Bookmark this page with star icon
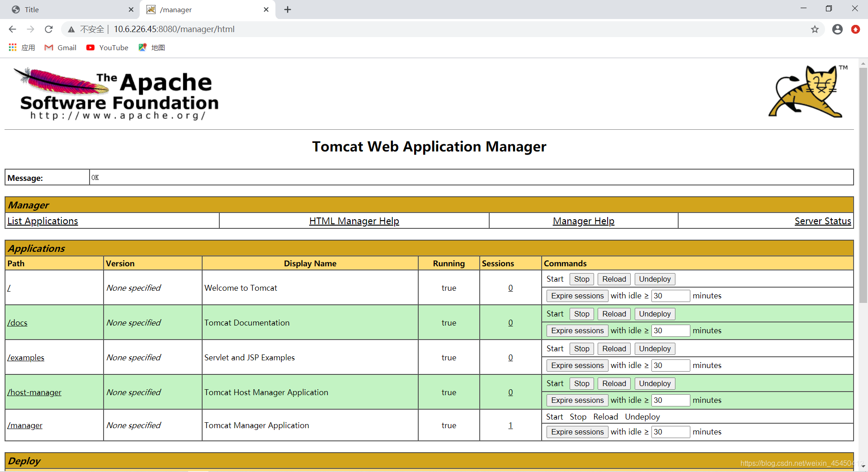The image size is (868, 472). (x=815, y=29)
